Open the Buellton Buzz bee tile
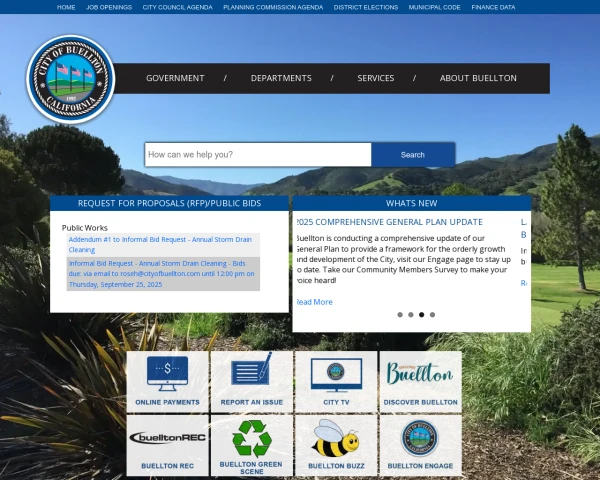 coord(336,446)
